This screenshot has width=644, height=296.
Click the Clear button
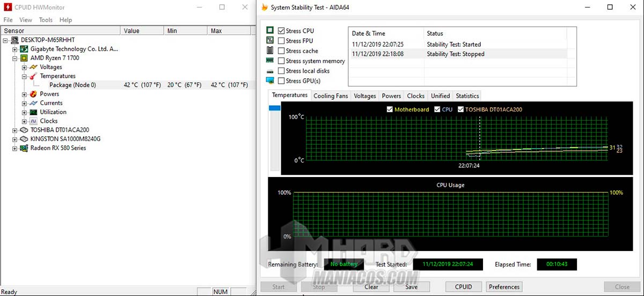point(371,287)
